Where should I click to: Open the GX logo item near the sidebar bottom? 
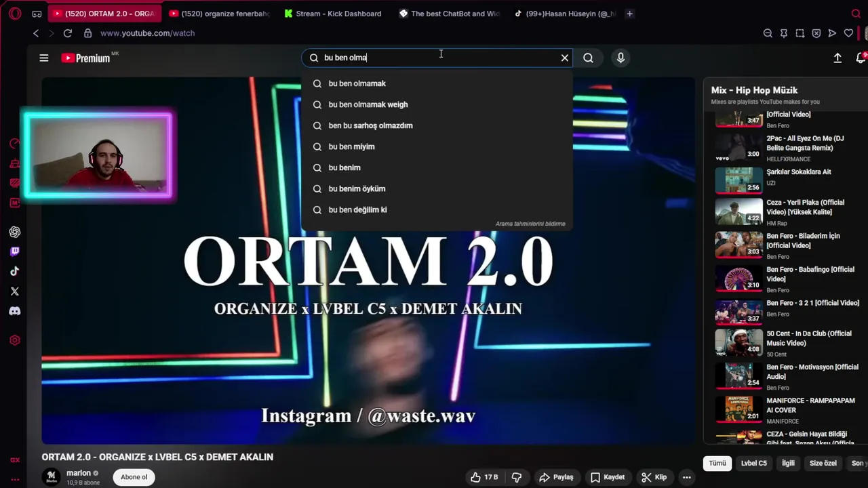tap(15, 460)
